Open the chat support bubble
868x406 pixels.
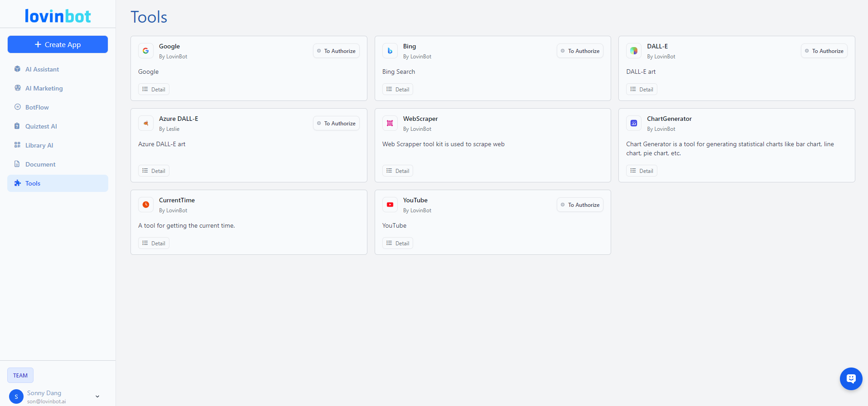click(851, 379)
